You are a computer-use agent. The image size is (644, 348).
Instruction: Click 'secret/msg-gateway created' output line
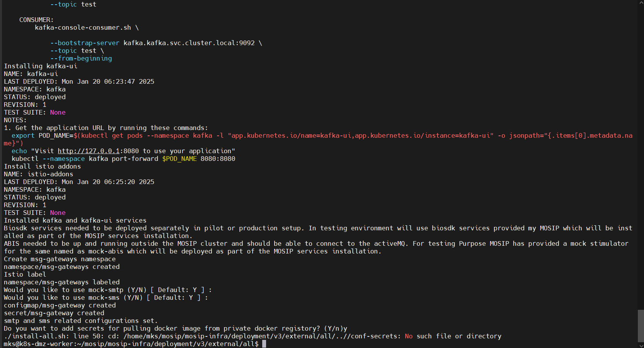[54, 313]
